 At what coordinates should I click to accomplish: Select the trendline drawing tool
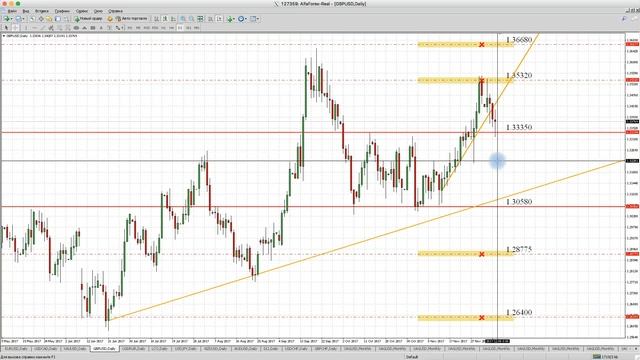(x=43, y=28)
